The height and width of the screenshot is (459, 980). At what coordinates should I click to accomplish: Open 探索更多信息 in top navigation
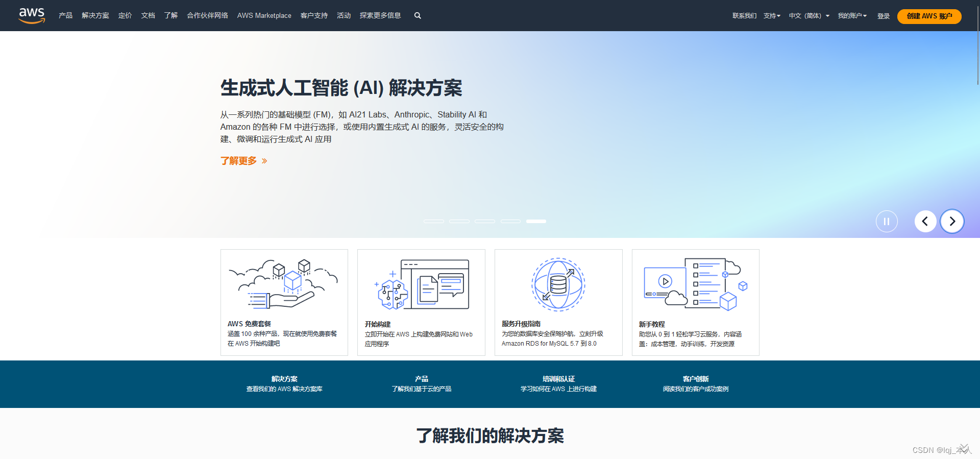click(380, 16)
